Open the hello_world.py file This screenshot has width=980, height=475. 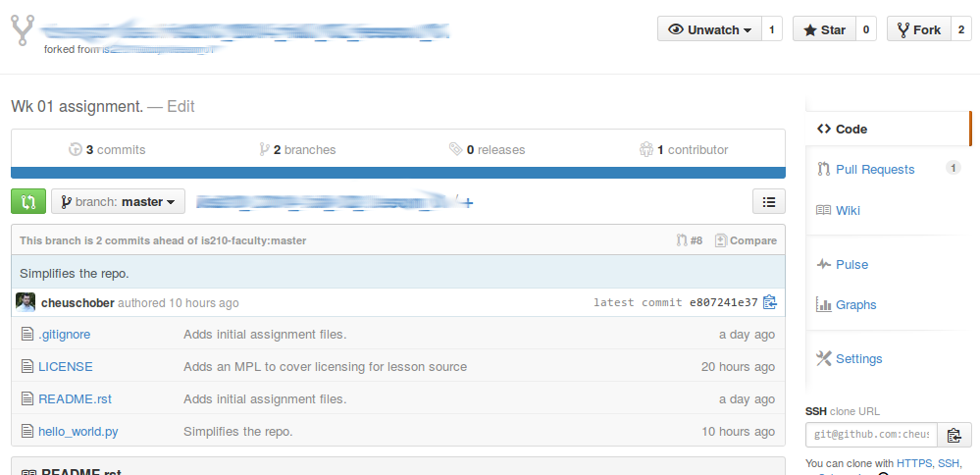pos(78,431)
